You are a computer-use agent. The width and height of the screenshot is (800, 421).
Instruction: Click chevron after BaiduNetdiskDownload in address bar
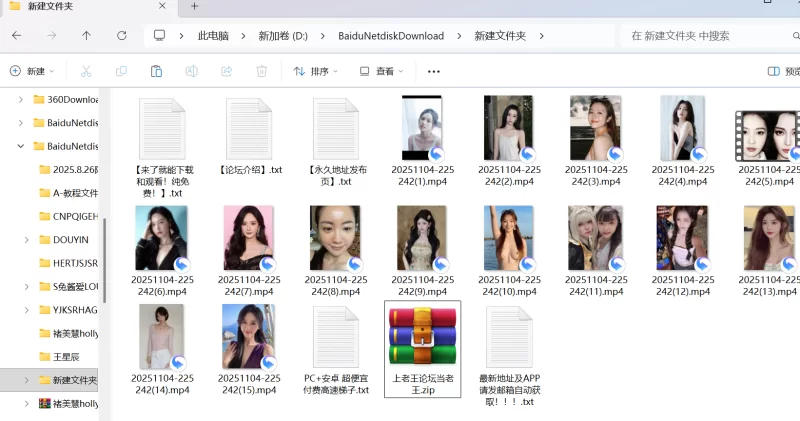459,36
